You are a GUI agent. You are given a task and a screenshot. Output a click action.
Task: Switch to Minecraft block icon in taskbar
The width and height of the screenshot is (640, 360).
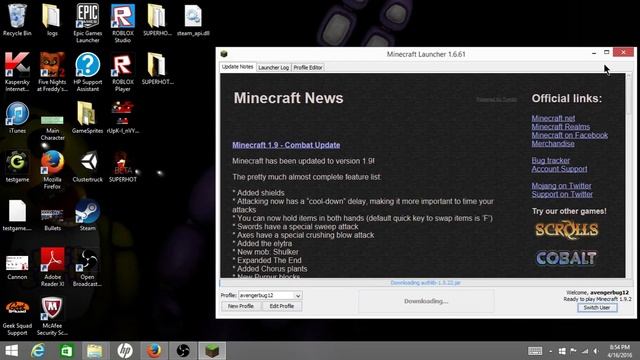pos(212,351)
